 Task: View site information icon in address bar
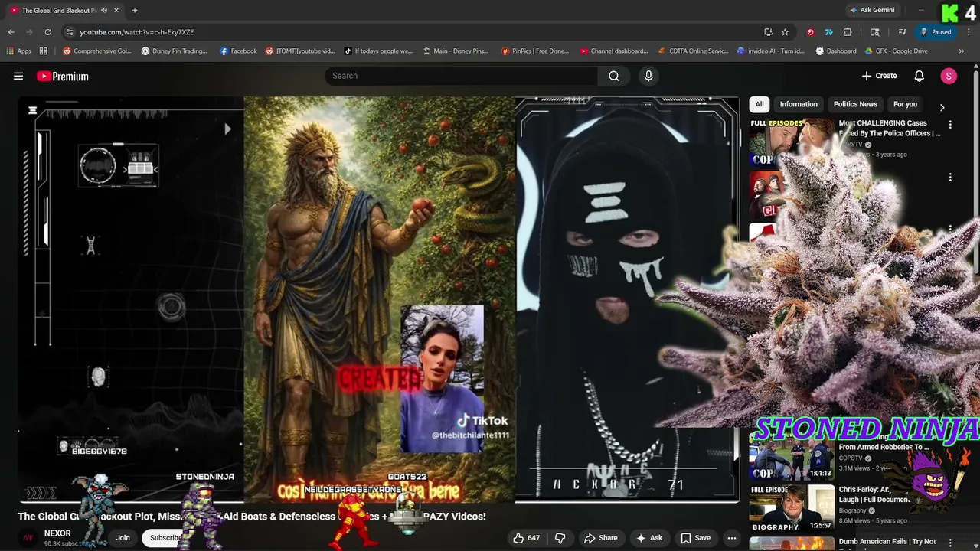coord(70,32)
